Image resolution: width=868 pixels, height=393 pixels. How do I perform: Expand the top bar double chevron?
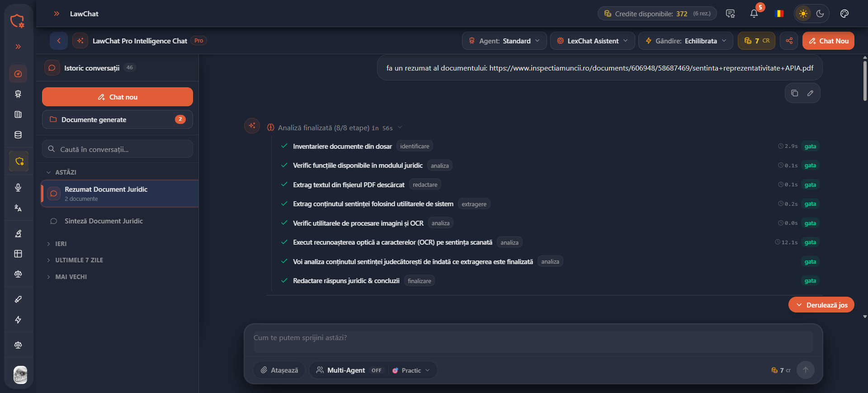[x=57, y=14]
